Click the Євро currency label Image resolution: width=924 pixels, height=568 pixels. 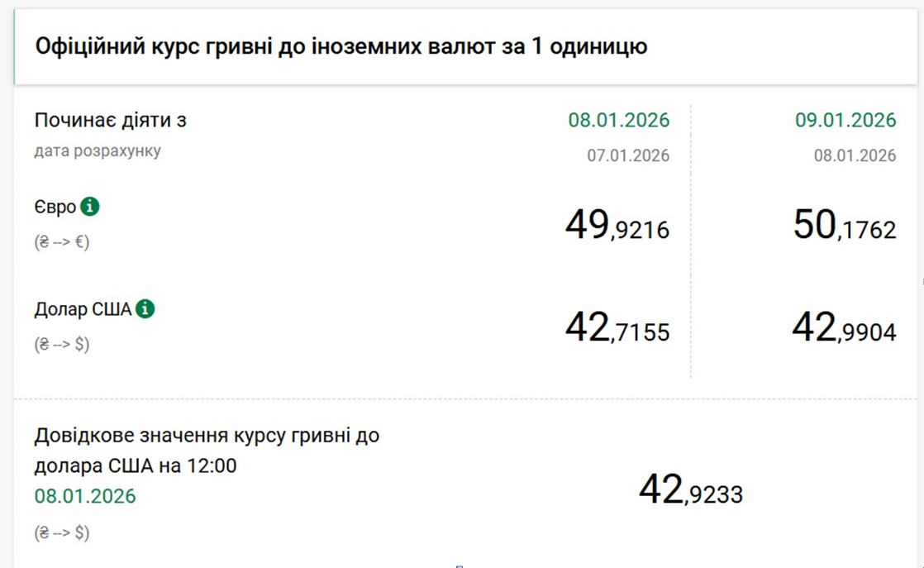click(55, 208)
